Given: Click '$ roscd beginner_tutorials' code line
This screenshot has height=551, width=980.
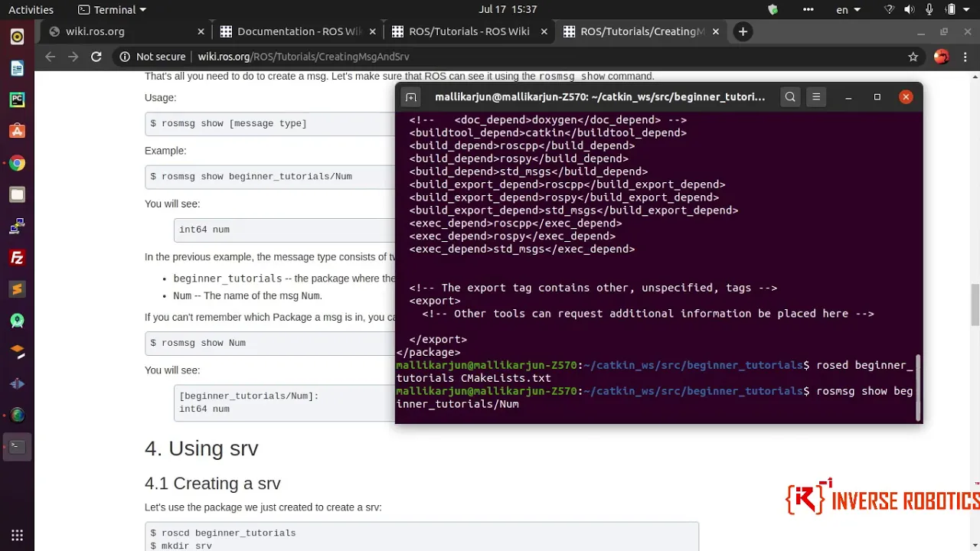Looking at the screenshot, I should point(223,533).
